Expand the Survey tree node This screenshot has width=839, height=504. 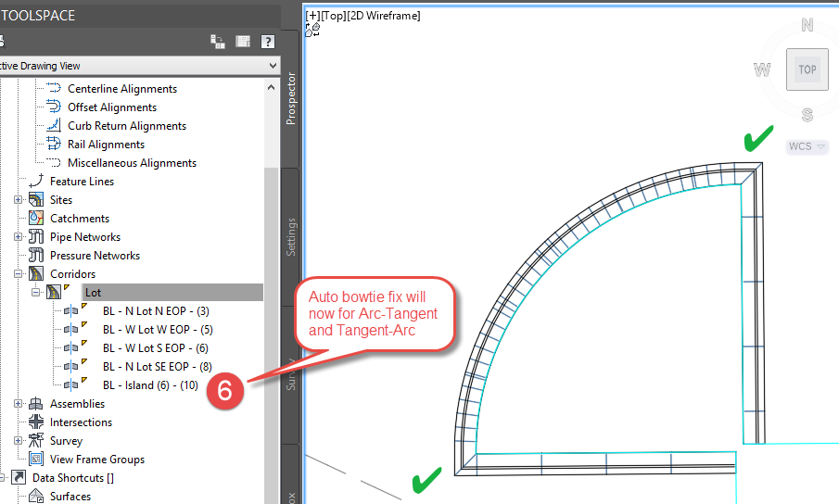(19, 440)
